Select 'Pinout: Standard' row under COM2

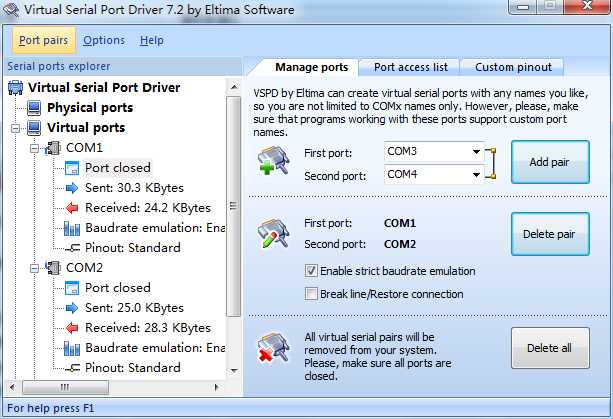[x=133, y=368]
